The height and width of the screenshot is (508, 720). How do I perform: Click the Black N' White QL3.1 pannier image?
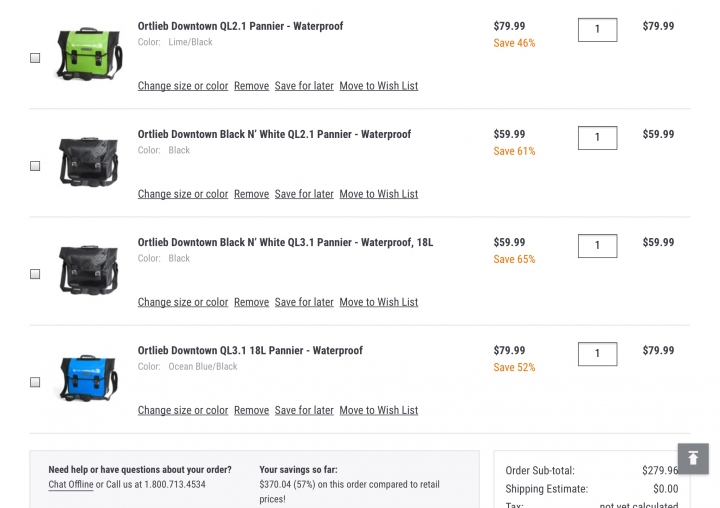pyautogui.click(x=88, y=269)
